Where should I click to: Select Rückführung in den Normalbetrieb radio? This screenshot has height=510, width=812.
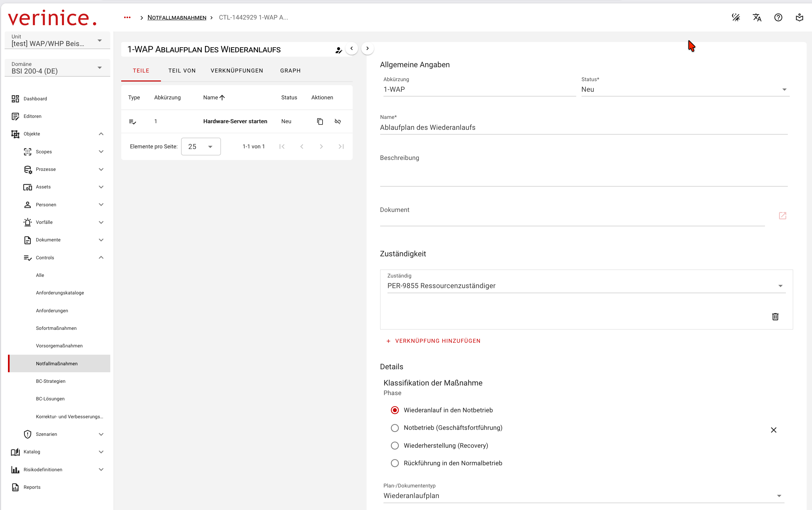(394, 463)
